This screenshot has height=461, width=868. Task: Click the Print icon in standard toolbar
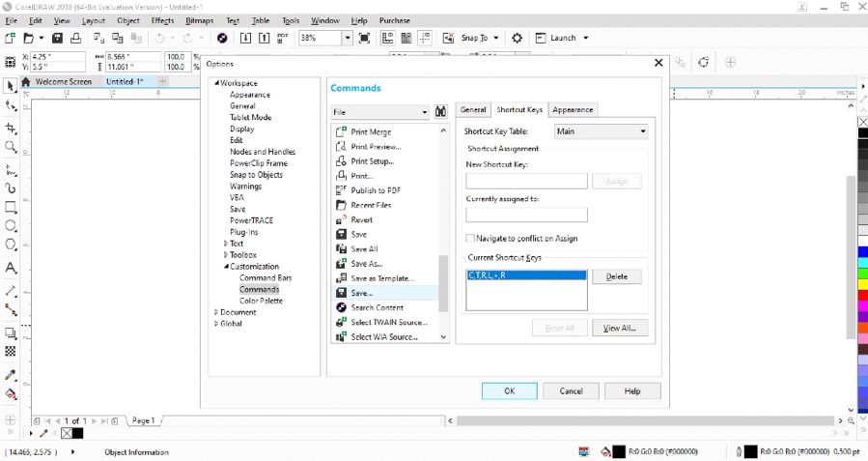[x=76, y=38]
